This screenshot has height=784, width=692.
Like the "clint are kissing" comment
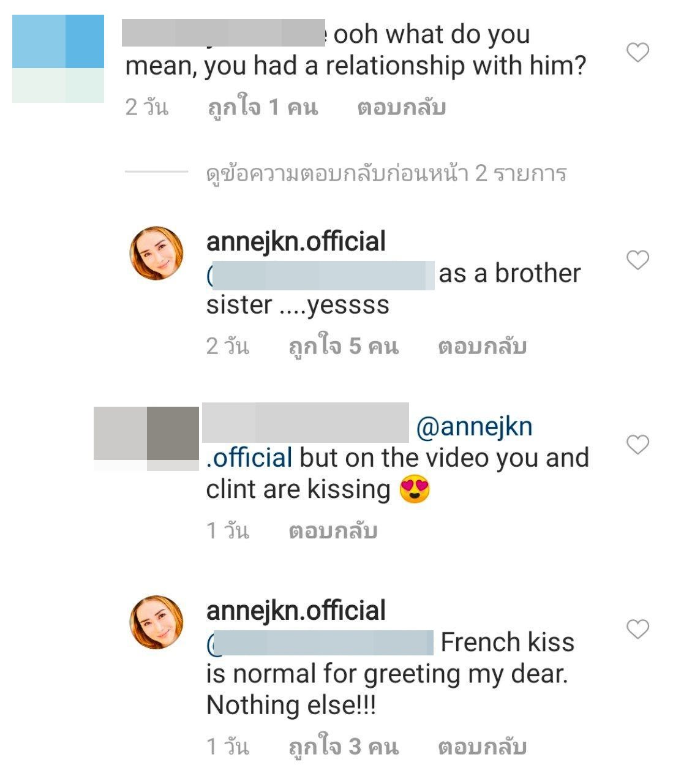(637, 444)
